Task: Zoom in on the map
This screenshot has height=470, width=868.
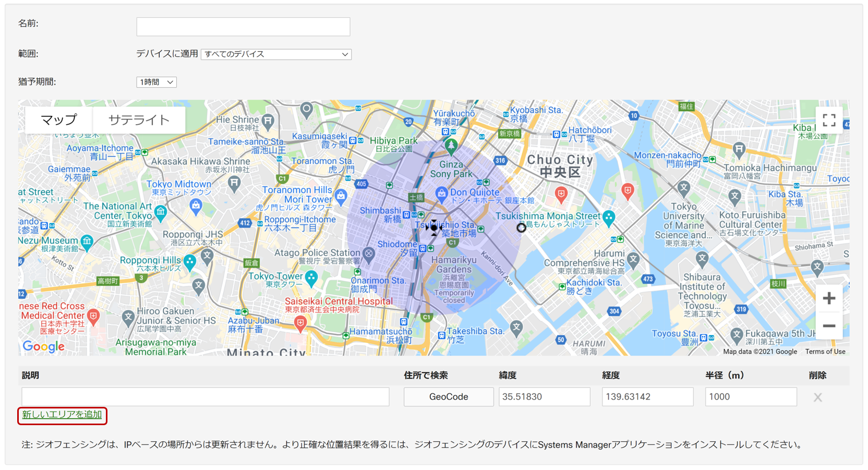Action: coord(829,298)
